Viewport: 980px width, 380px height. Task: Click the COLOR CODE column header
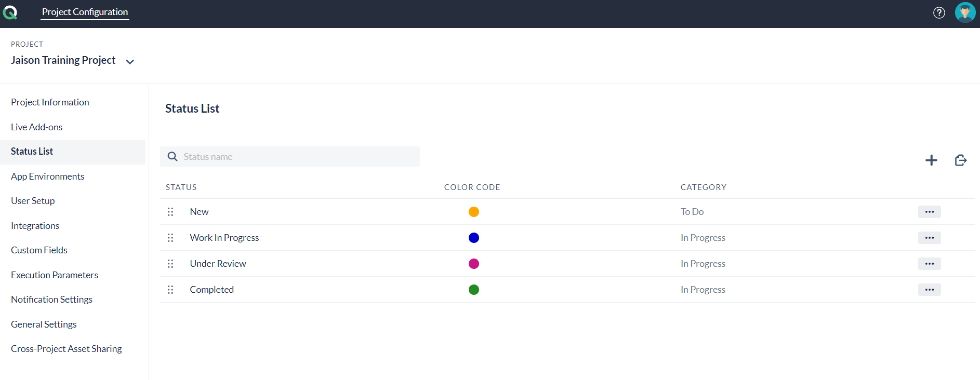pyautogui.click(x=472, y=187)
